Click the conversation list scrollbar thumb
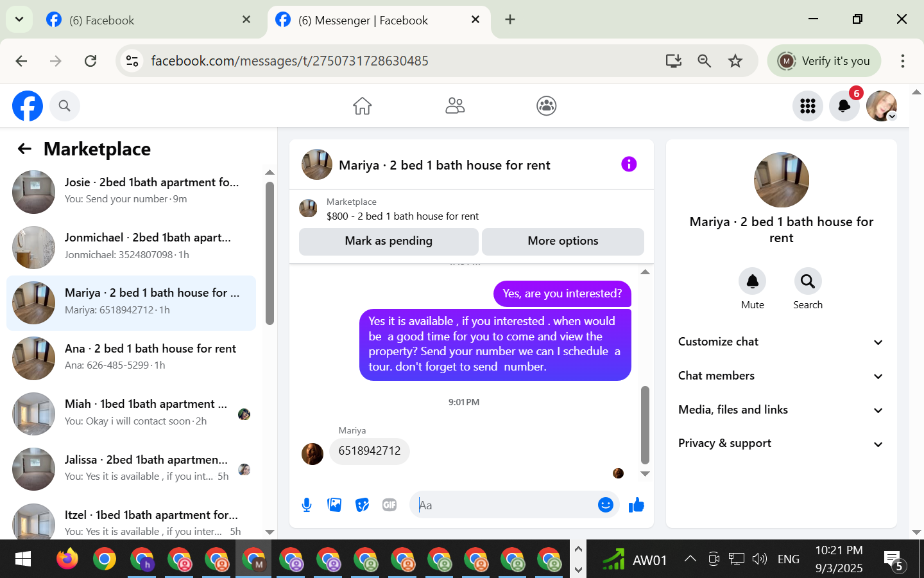Image resolution: width=924 pixels, height=578 pixels. (269, 253)
